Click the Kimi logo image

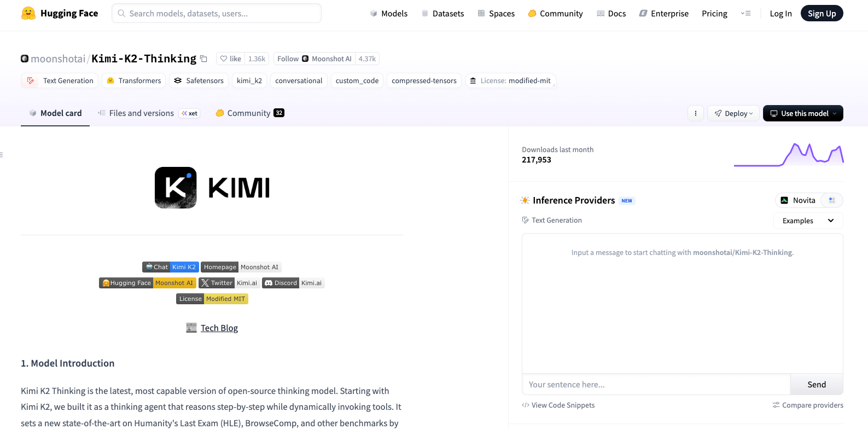(x=212, y=188)
